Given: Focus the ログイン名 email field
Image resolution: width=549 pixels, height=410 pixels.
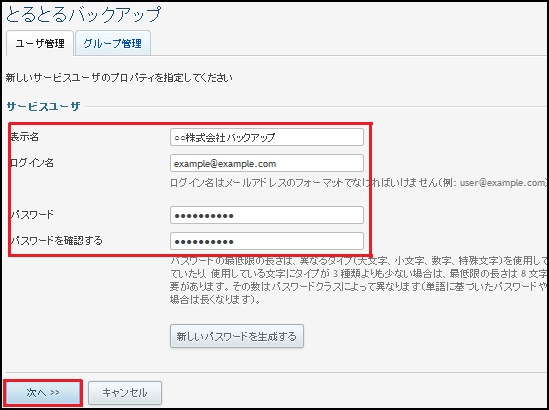Looking at the screenshot, I should [267, 163].
